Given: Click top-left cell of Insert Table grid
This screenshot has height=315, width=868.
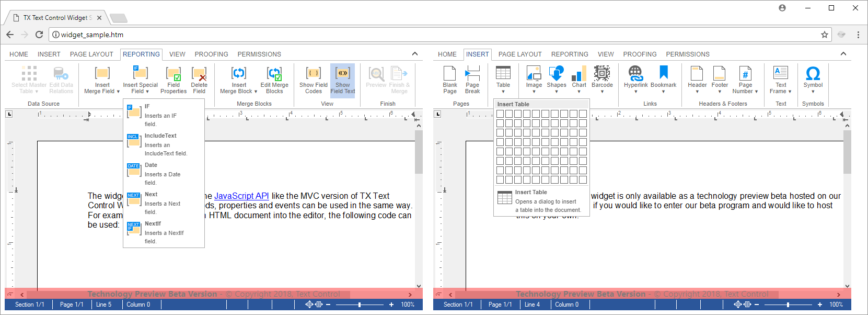Looking at the screenshot, I should click(x=500, y=114).
